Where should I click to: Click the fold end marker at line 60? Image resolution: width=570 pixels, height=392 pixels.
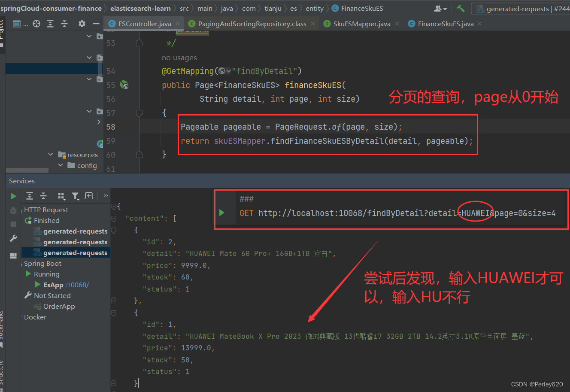[x=139, y=155]
